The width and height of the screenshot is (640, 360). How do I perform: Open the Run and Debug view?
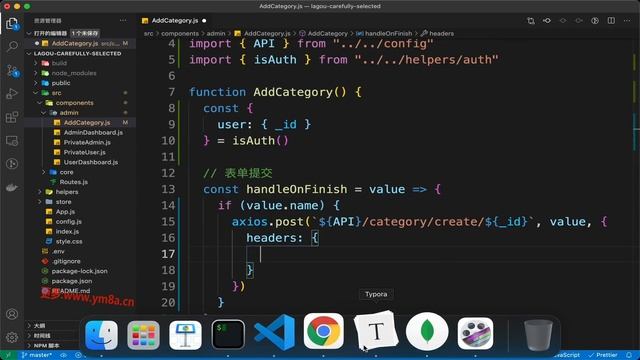(12, 93)
